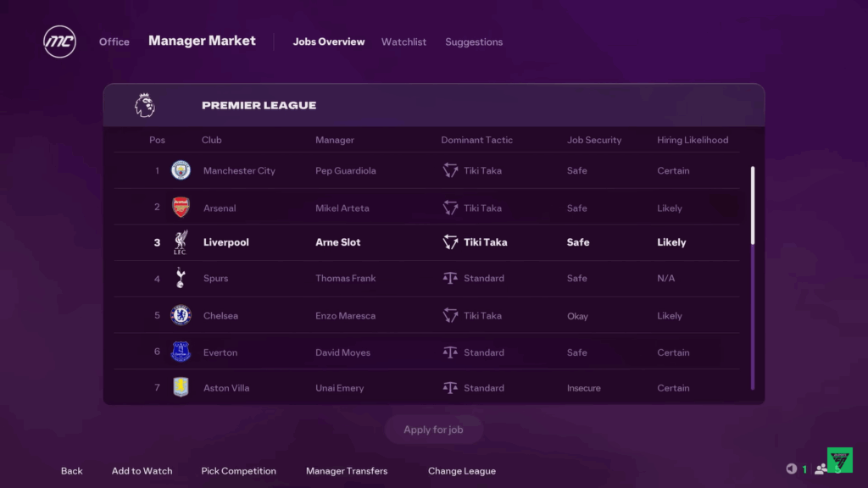
Task: Click the Arsenal club crest
Action: 181,208
